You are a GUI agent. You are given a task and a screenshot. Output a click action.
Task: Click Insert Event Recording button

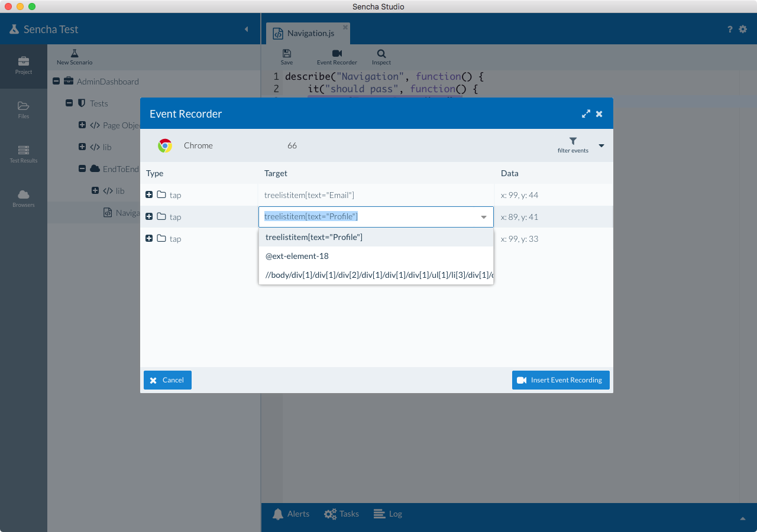coord(561,380)
